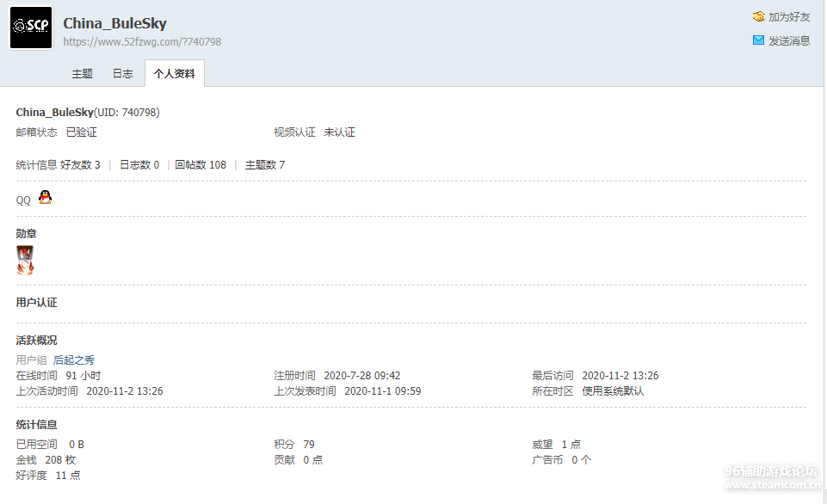
Task: Click the 加为好友 text link
Action: coord(789,17)
